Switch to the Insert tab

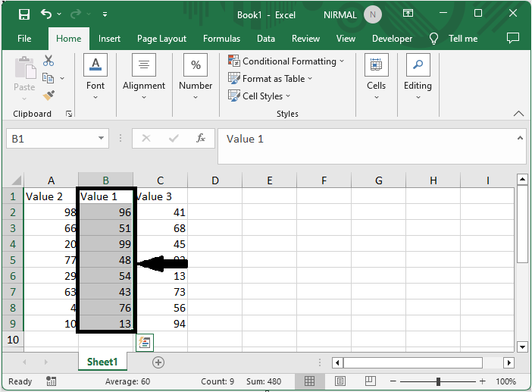pos(109,39)
